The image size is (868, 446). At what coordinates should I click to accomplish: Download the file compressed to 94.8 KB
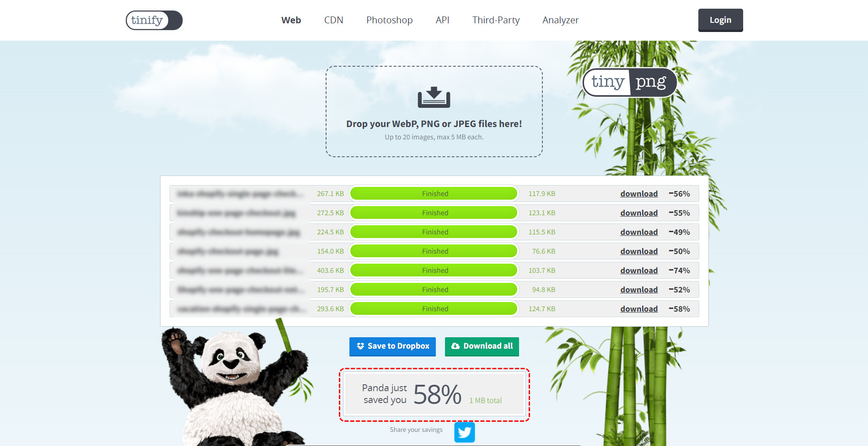[639, 290]
